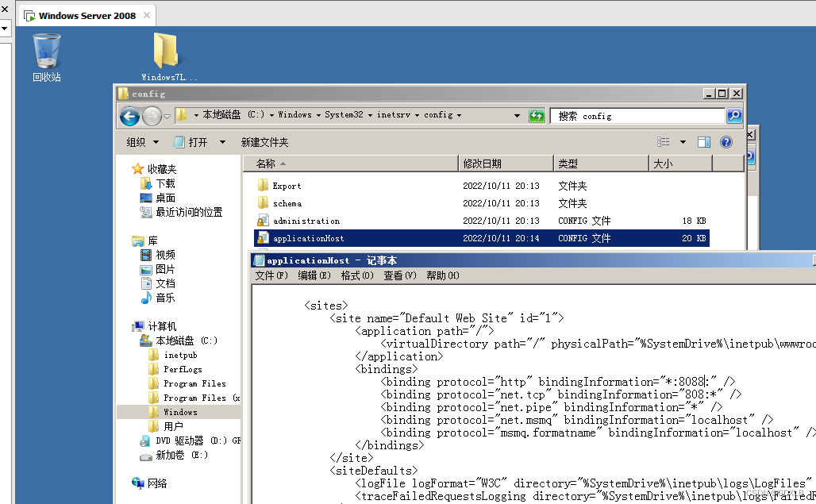
Task: Select DVD 驱动器 (D:) in tree
Action: pyautogui.click(x=198, y=441)
